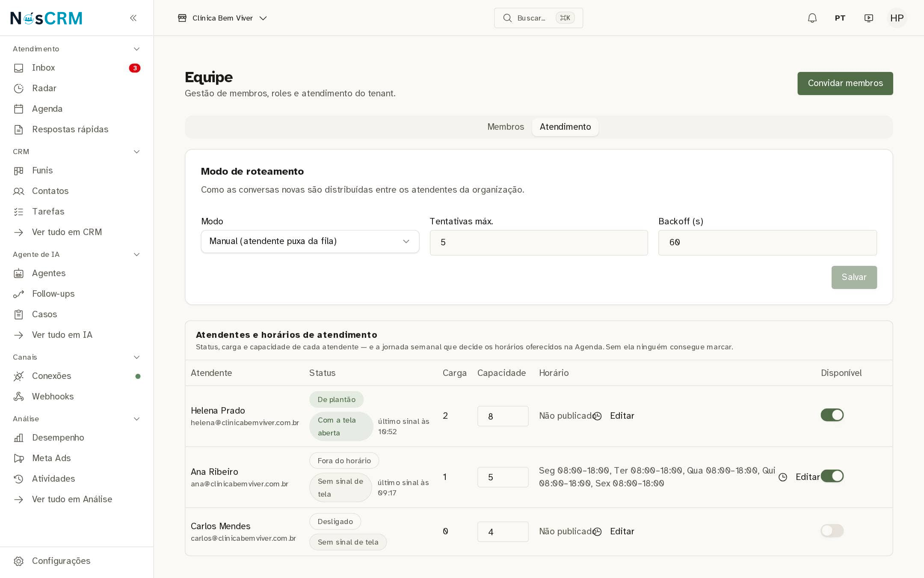Click the screen play icon in header

point(868,18)
